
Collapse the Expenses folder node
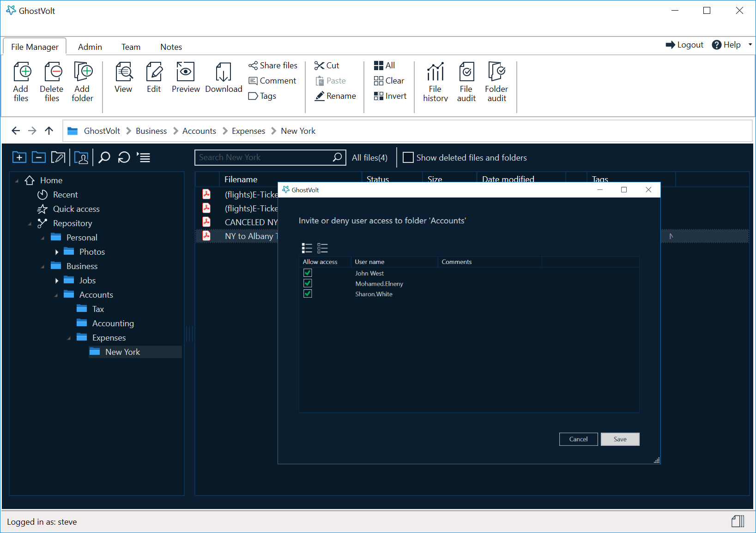click(68, 338)
